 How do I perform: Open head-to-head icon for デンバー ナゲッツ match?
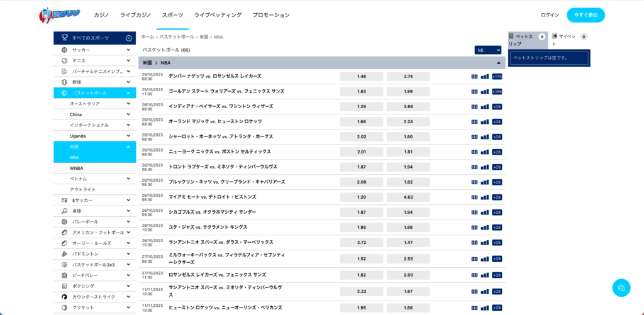tap(474, 76)
